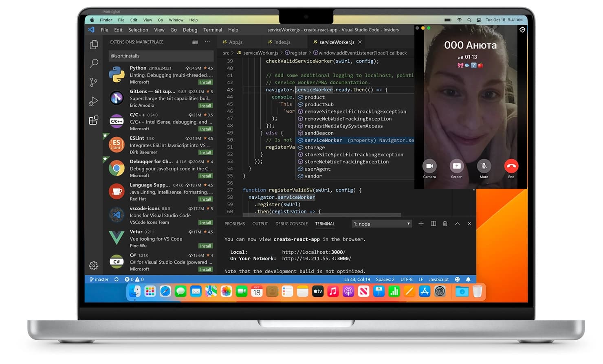Open extensions panel more actions ellipsis
603x364 pixels.
coord(207,42)
